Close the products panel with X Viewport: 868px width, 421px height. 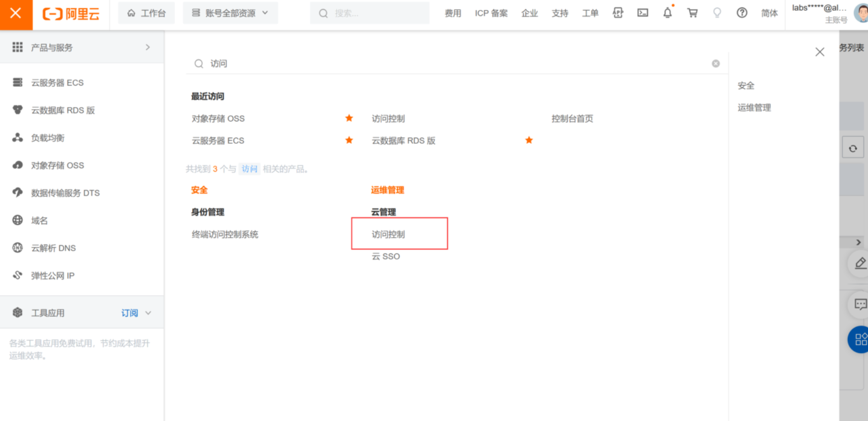(x=820, y=52)
